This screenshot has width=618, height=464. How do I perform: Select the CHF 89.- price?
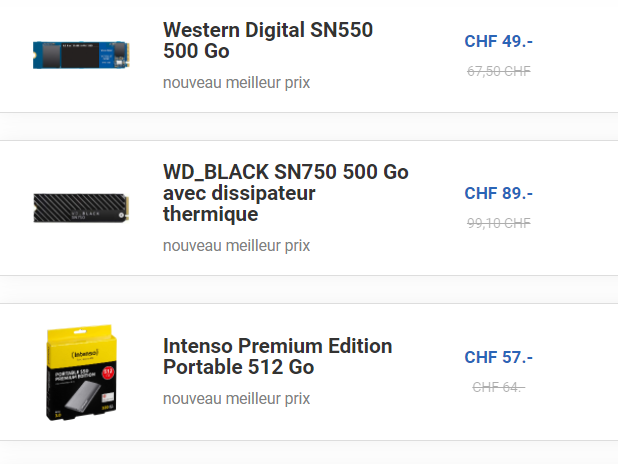point(498,193)
